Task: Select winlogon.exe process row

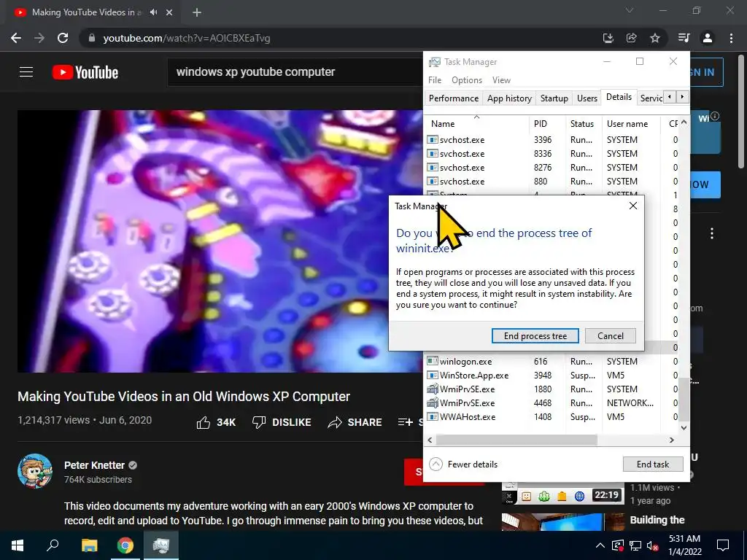Action: [551, 362]
